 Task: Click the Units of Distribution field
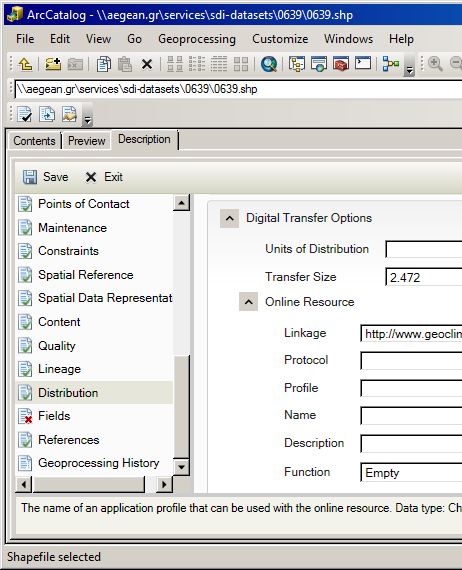[x=424, y=249]
